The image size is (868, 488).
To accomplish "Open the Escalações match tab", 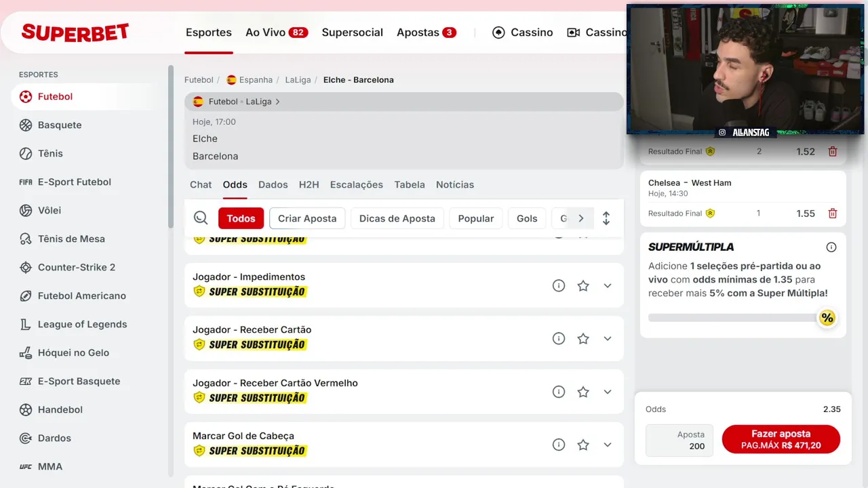I will (x=357, y=185).
